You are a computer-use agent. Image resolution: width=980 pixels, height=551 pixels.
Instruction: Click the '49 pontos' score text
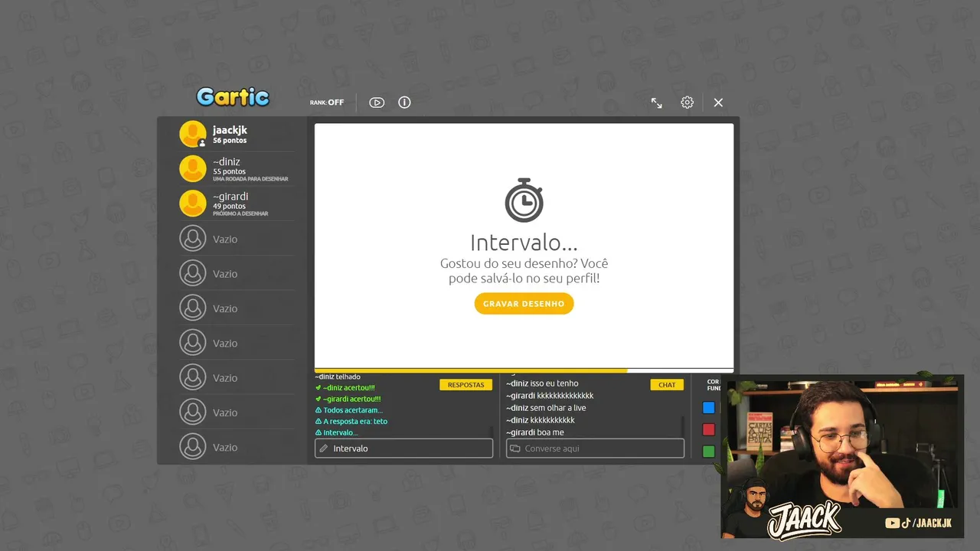tap(229, 207)
